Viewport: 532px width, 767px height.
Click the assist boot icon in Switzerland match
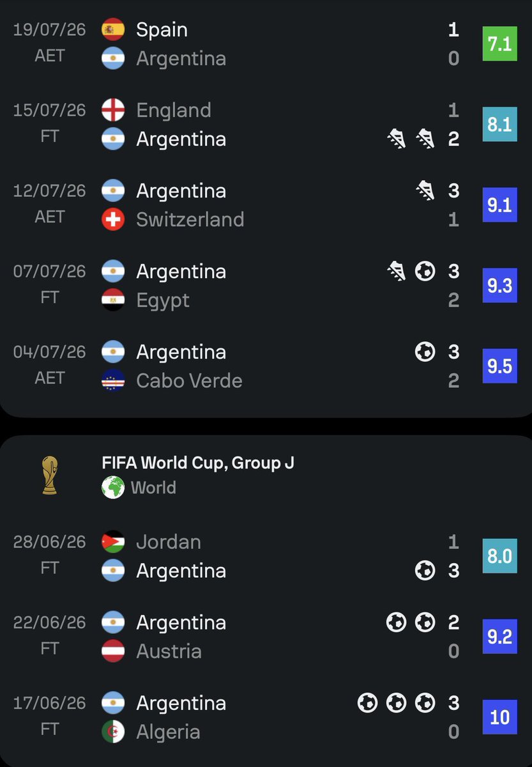tap(425, 190)
